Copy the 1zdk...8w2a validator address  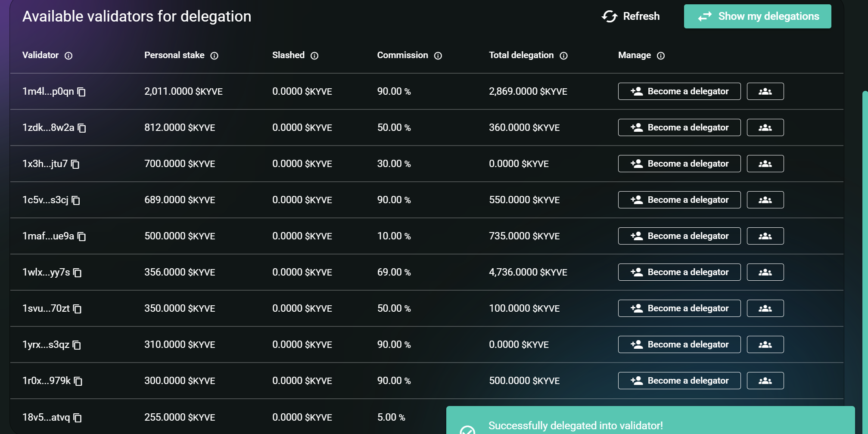click(x=82, y=128)
